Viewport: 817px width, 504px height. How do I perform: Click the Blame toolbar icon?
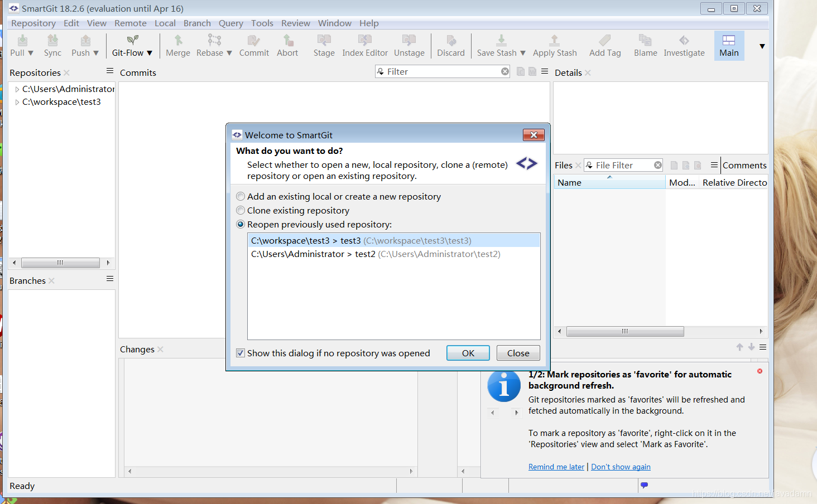[x=645, y=41]
